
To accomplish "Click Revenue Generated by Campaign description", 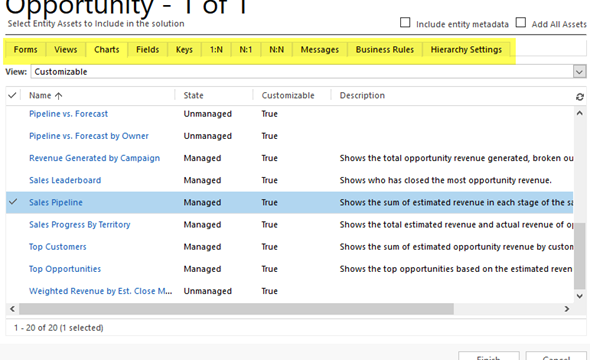I will coord(456,158).
